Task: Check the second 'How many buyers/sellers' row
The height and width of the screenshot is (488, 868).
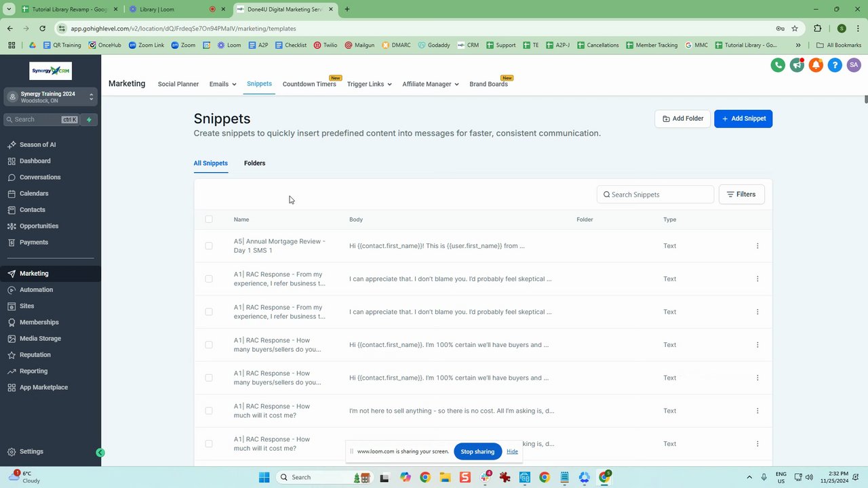Action: point(209,378)
